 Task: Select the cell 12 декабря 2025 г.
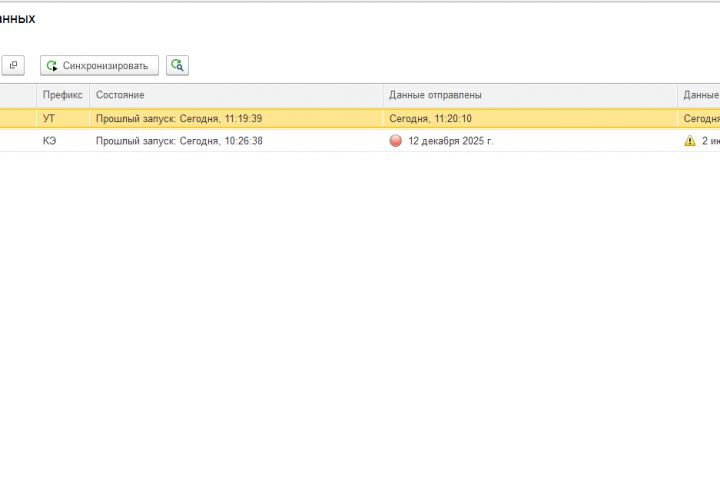(530, 141)
